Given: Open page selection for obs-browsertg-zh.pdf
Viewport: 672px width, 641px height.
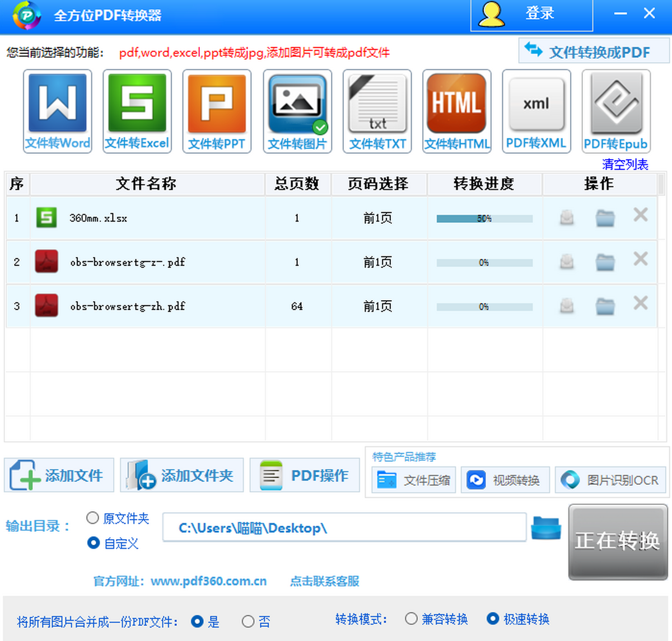Looking at the screenshot, I should pyautogui.click(x=377, y=306).
